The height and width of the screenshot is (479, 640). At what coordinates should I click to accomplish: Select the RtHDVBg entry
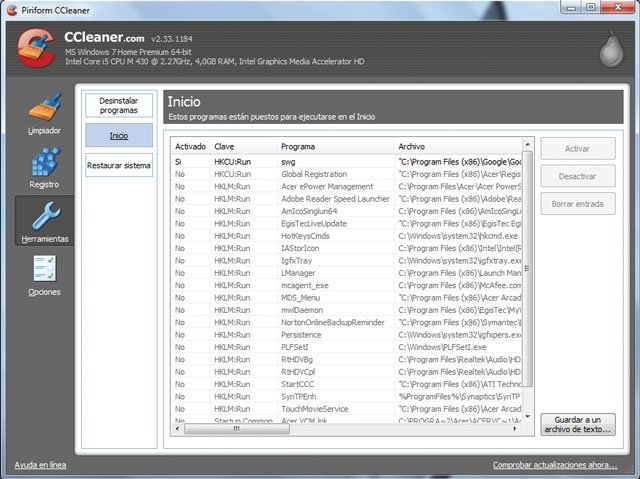[346, 359]
